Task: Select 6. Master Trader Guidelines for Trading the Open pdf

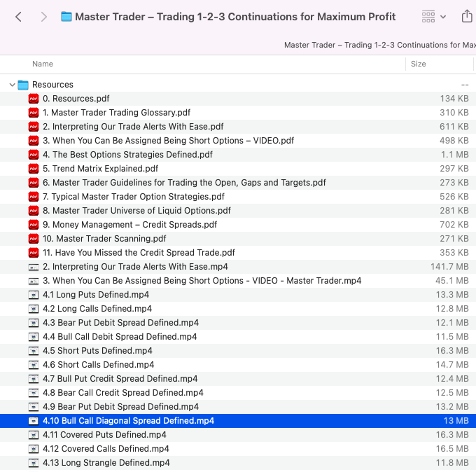Action: 184,183
